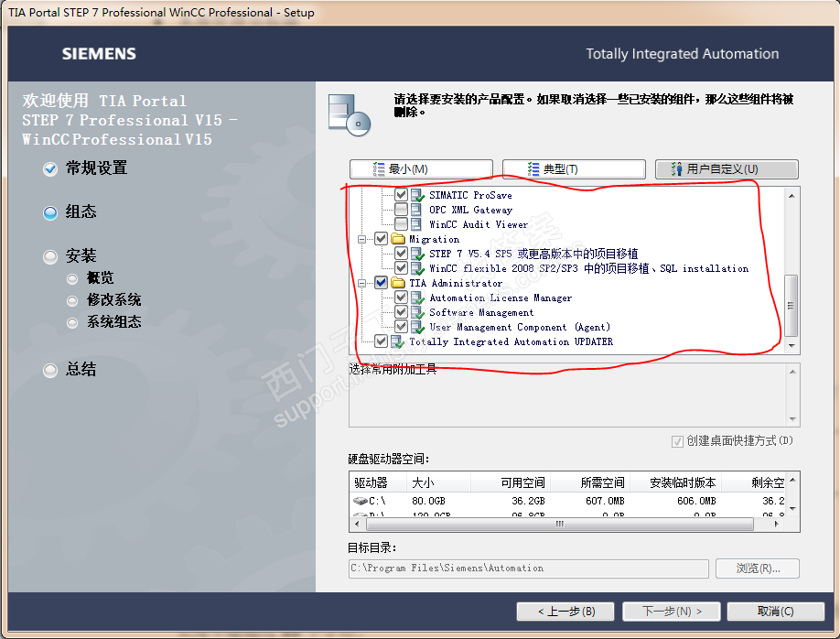Uncheck Software Management checkbox

402,311
